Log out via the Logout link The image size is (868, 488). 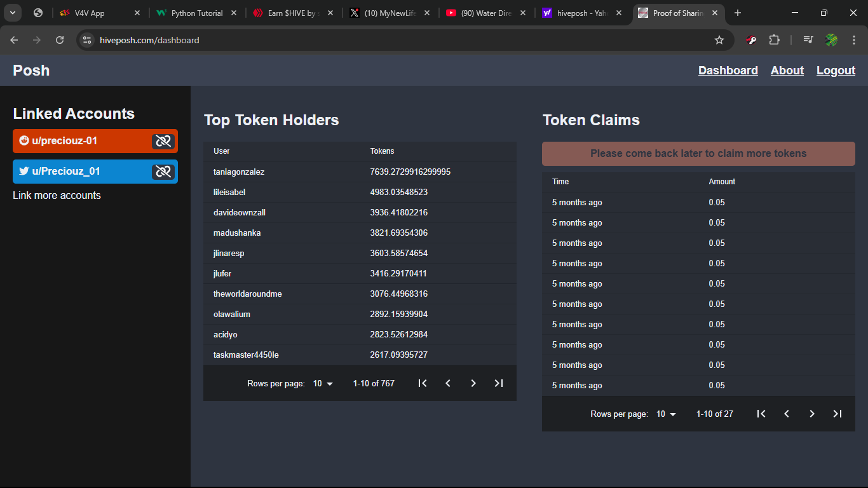(836, 71)
